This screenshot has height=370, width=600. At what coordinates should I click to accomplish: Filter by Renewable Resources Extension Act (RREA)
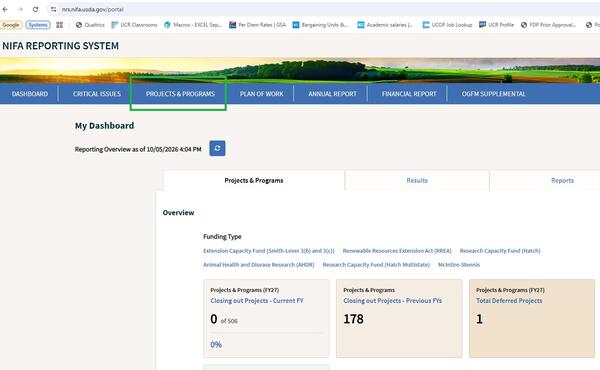click(x=397, y=251)
